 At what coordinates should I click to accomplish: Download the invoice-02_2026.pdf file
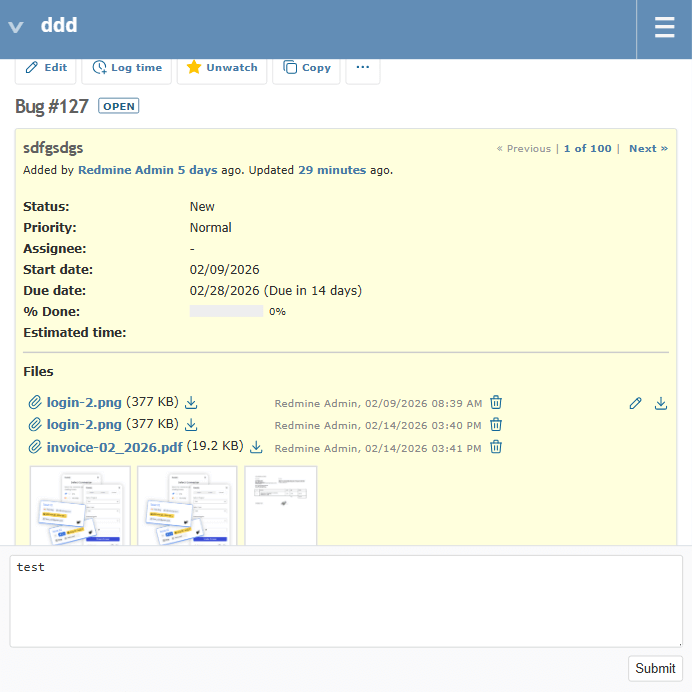(x=256, y=447)
